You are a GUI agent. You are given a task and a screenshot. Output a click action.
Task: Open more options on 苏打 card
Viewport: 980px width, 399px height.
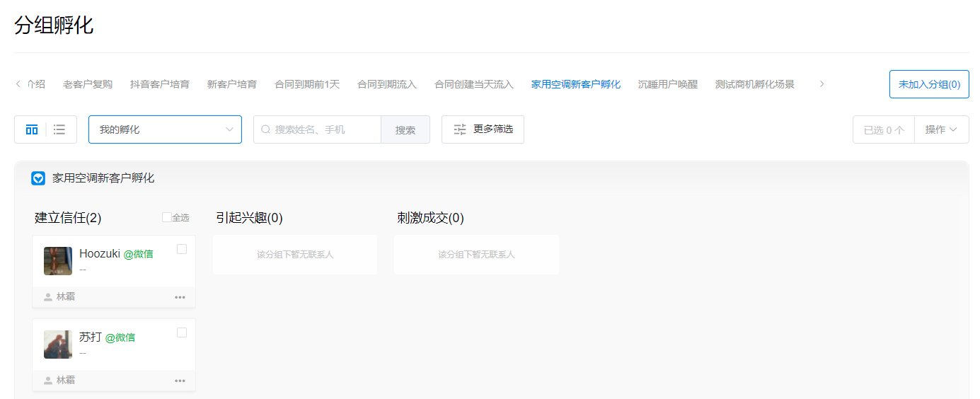180,381
